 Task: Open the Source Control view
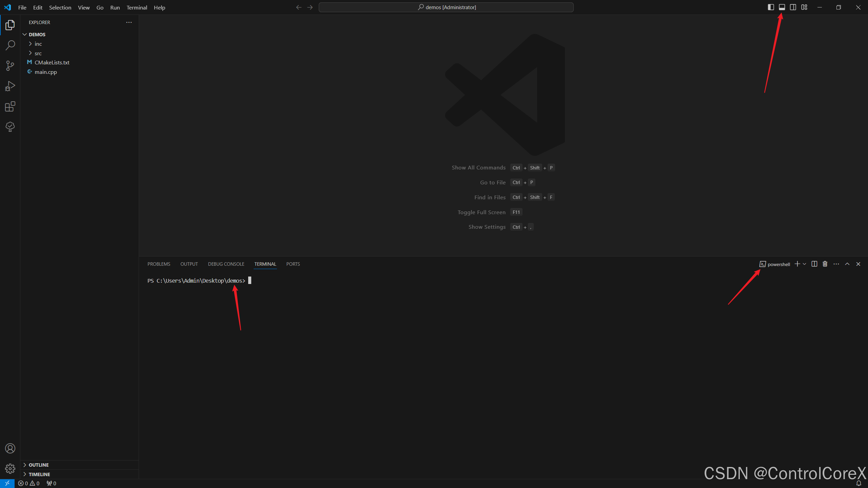pos(10,65)
